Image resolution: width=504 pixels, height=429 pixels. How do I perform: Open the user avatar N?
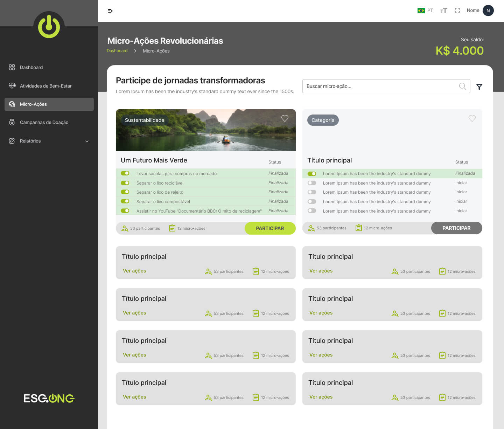tap(488, 11)
